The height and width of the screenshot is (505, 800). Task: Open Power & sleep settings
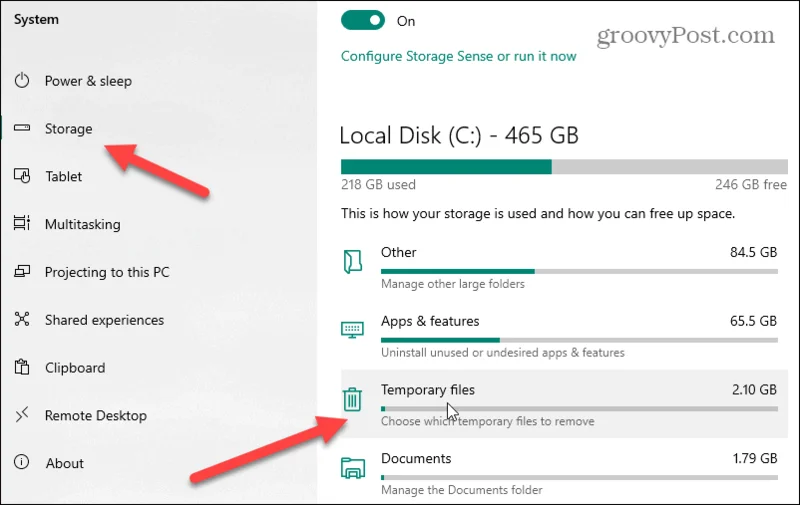(88, 81)
